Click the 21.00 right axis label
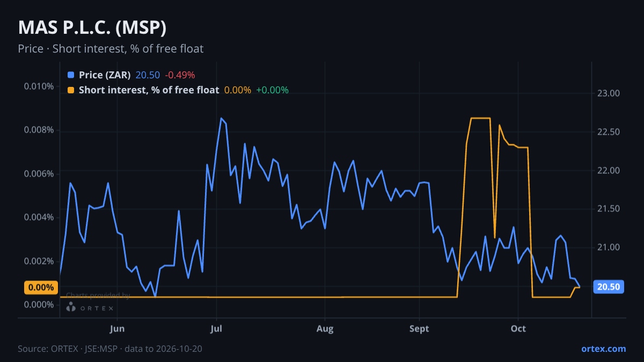Screen dimensions: 644x362 (609, 247)
